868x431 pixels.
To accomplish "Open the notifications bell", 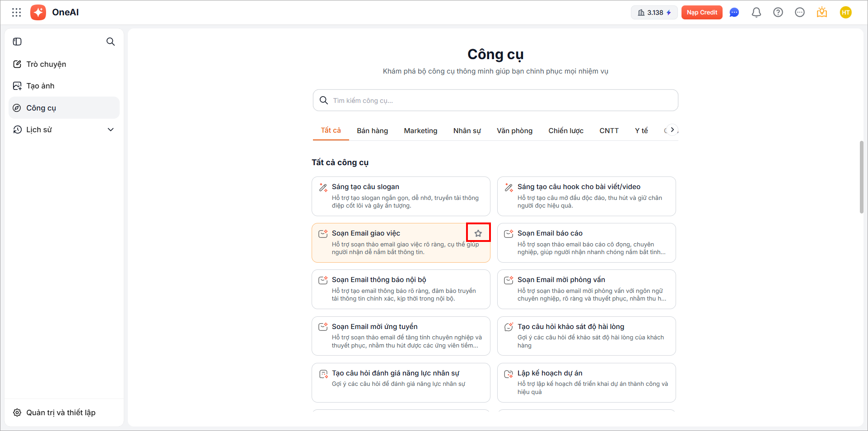I will tap(756, 13).
